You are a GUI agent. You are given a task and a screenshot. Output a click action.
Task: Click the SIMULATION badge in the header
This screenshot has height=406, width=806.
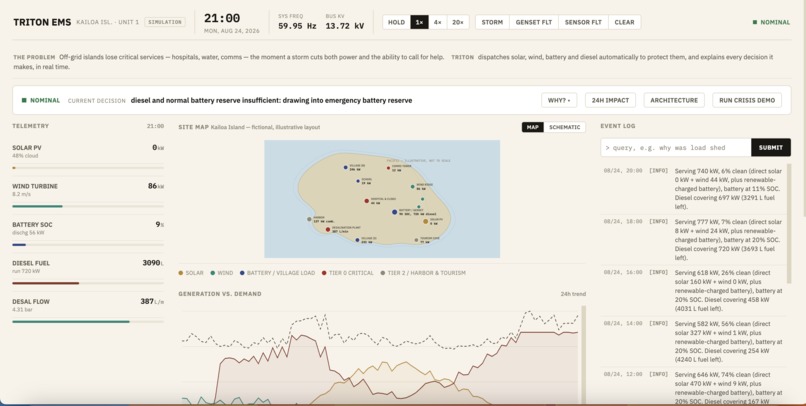164,22
